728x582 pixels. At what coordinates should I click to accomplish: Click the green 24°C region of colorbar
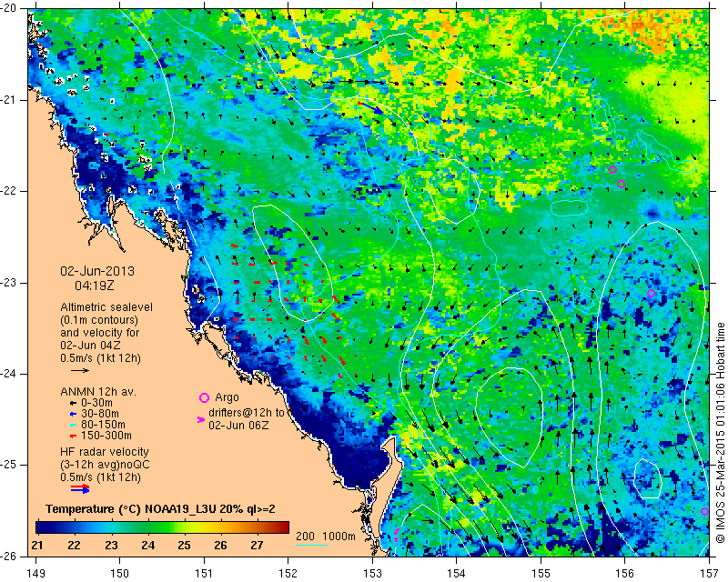[x=147, y=527]
